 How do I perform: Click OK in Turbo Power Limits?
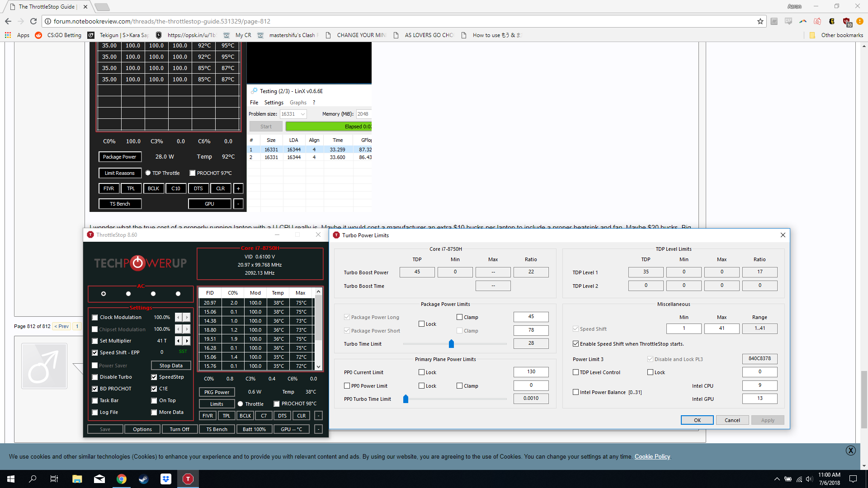[697, 420]
